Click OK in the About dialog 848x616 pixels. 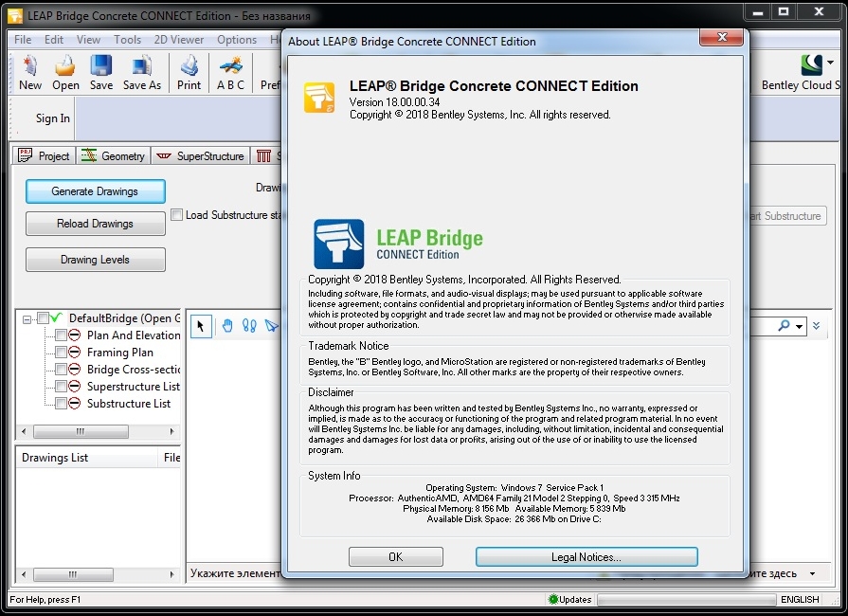click(x=396, y=556)
